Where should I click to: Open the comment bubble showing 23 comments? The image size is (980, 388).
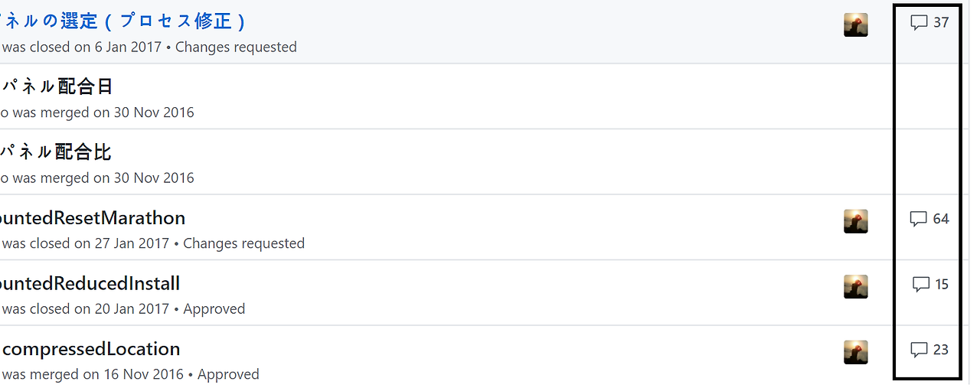[919, 350]
